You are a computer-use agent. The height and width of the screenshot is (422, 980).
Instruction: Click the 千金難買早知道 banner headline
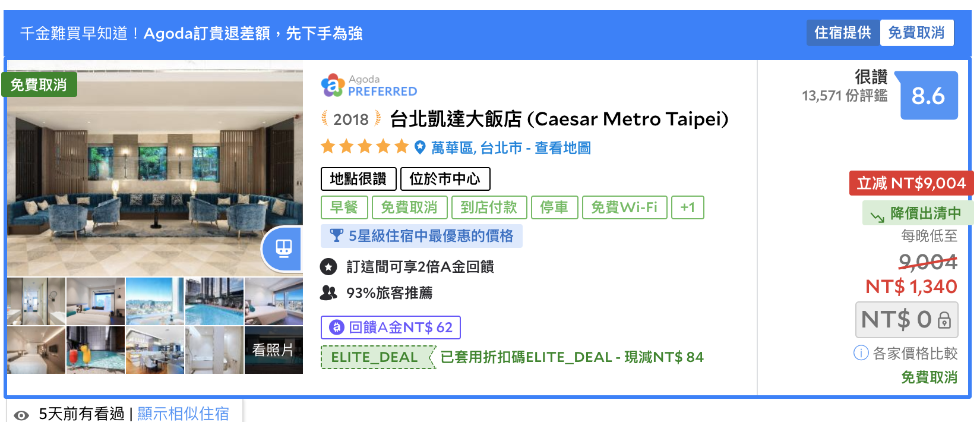pos(191,33)
